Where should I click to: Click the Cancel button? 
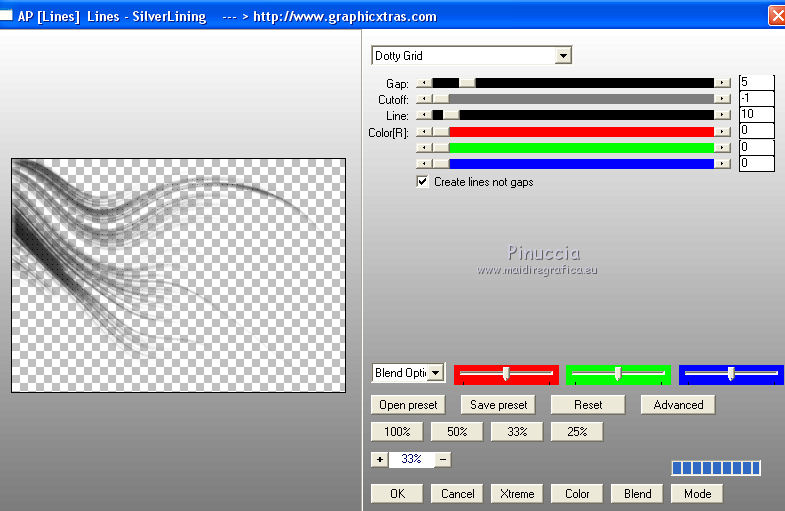pos(457,493)
